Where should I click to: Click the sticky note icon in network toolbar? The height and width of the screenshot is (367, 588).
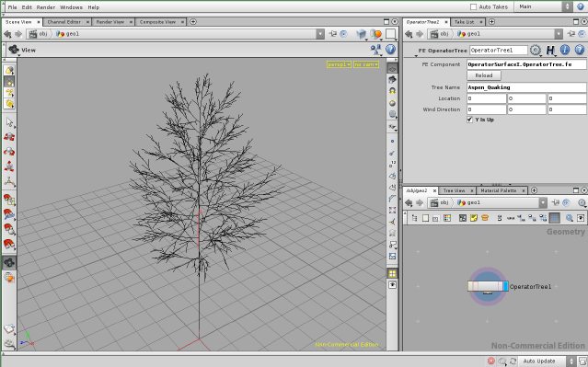474,218
